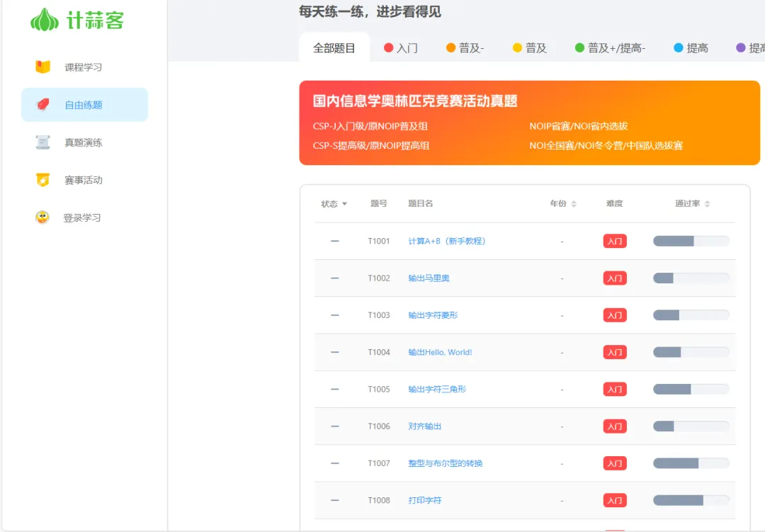Open 赛事活动 in the sidebar

(84, 180)
